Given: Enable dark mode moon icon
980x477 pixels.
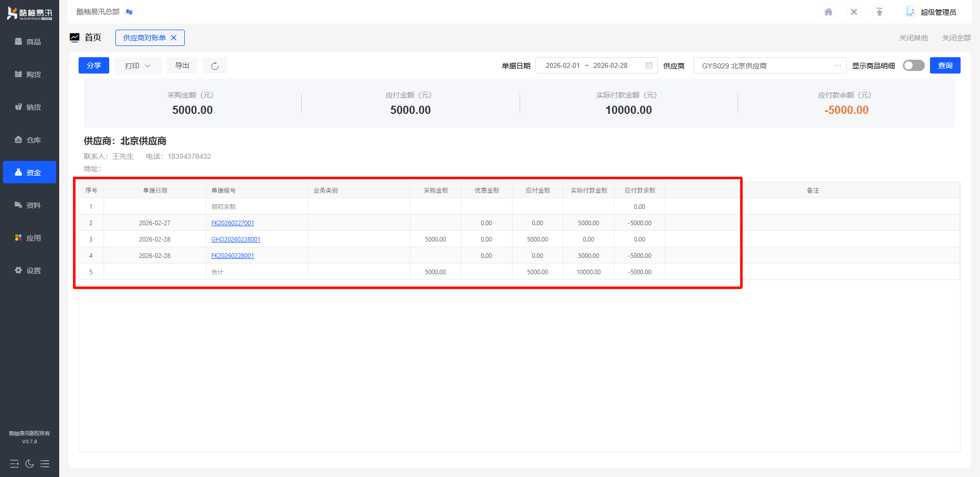Looking at the screenshot, I should pos(30,464).
